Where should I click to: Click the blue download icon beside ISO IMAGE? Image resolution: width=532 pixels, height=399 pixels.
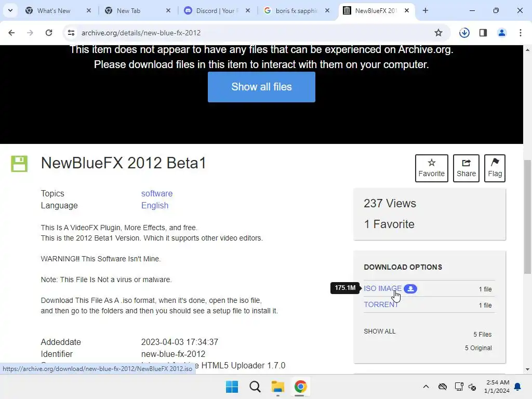(410, 289)
